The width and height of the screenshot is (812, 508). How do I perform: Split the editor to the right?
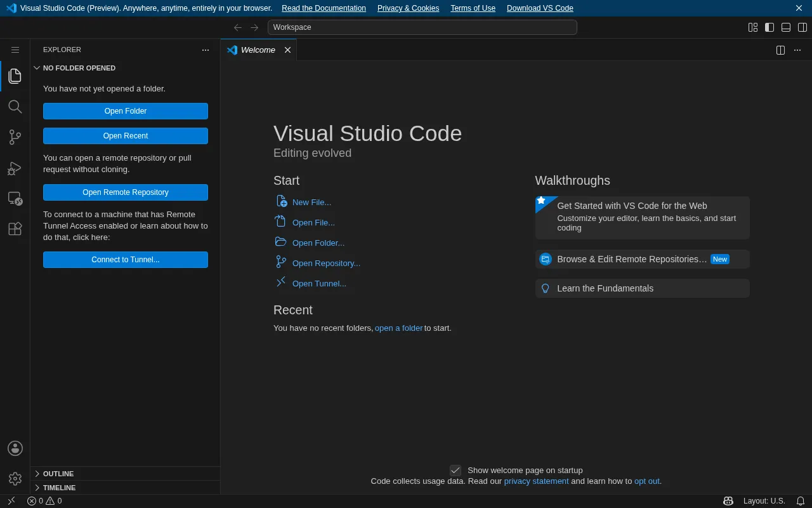tap(781, 50)
